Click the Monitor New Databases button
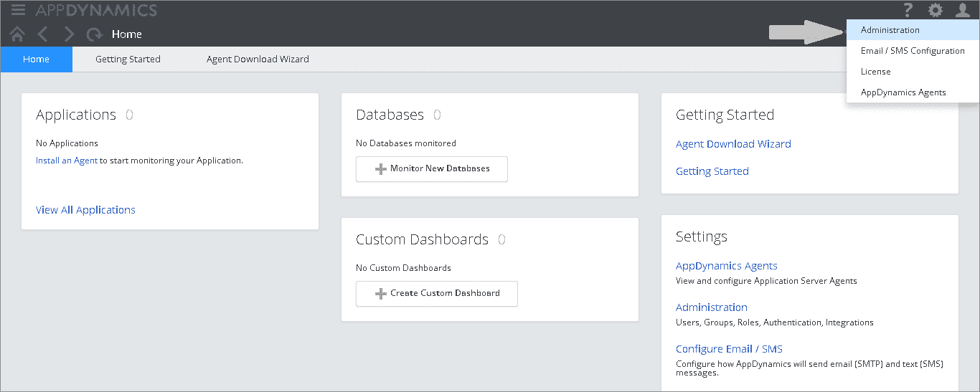 click(432, 169)
